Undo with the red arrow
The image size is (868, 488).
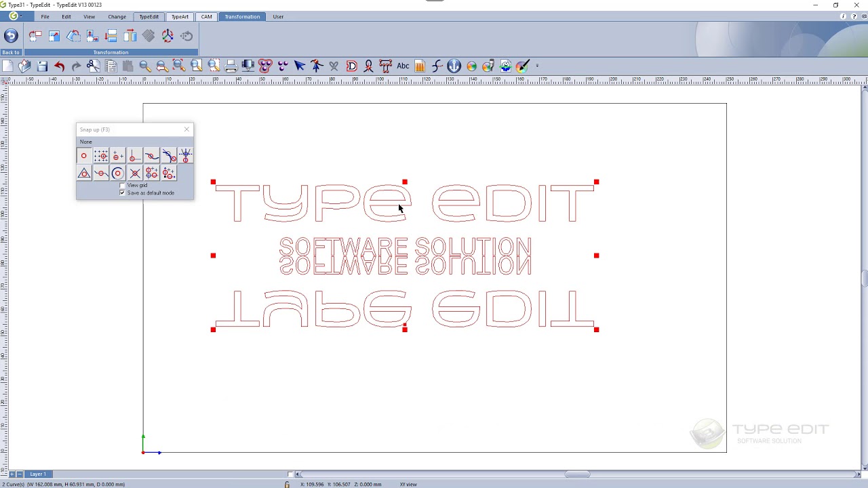59,66
